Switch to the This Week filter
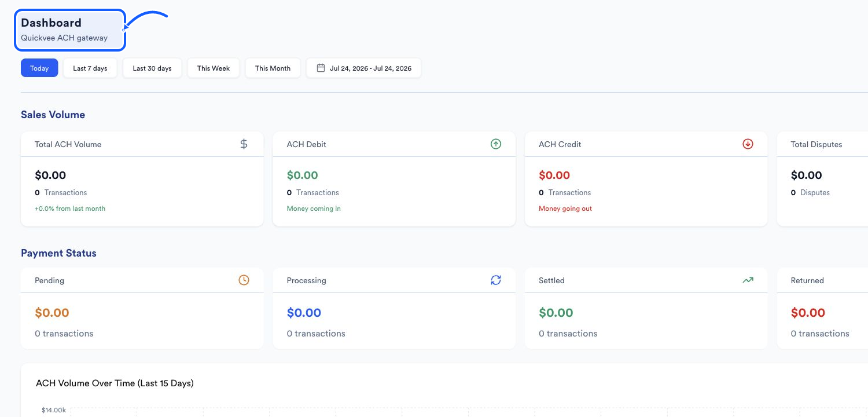Viewport: 868px width, 417px height. tap(214, 68)
